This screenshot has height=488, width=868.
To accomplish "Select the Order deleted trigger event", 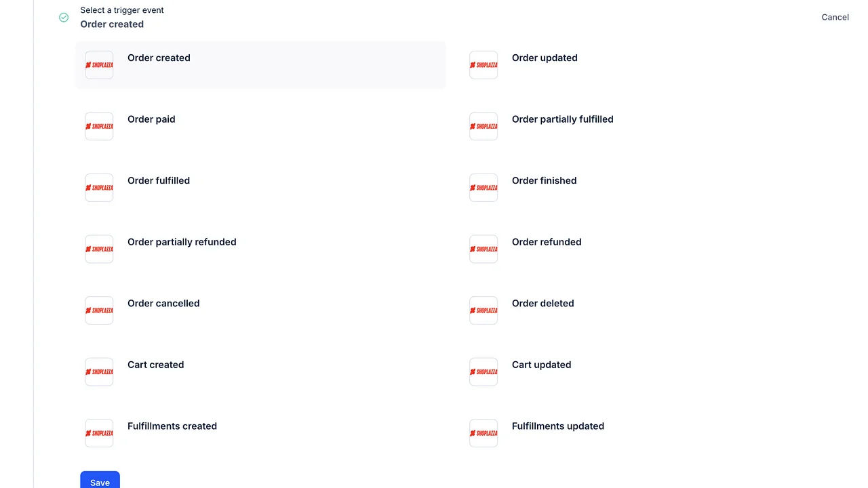I will tap(542, 304).
